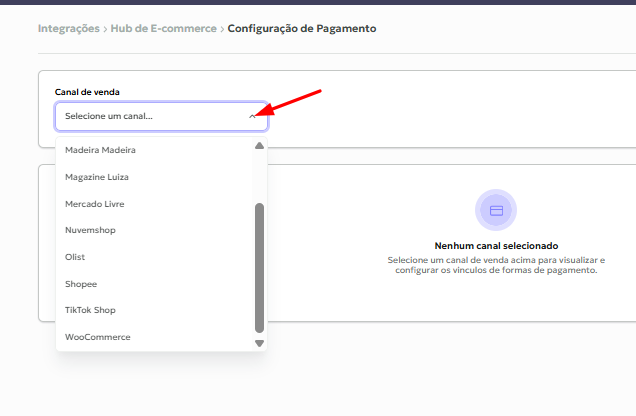The image size is (636, 416).
Task: Choose Magazine Luiza as sales channel
Action: tap(154, 177)
